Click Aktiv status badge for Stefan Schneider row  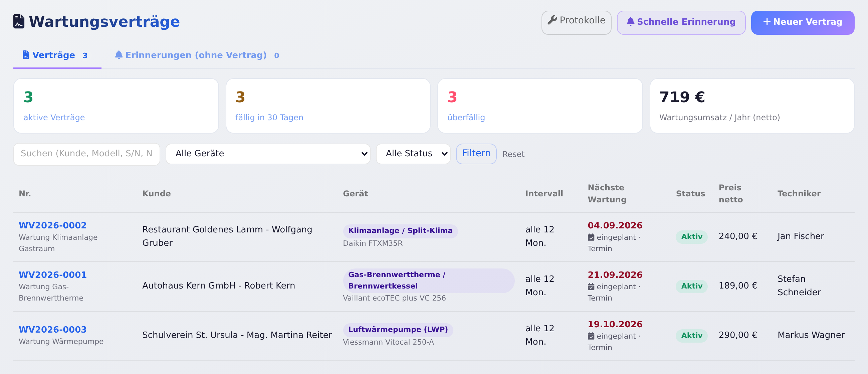point(691,287)
